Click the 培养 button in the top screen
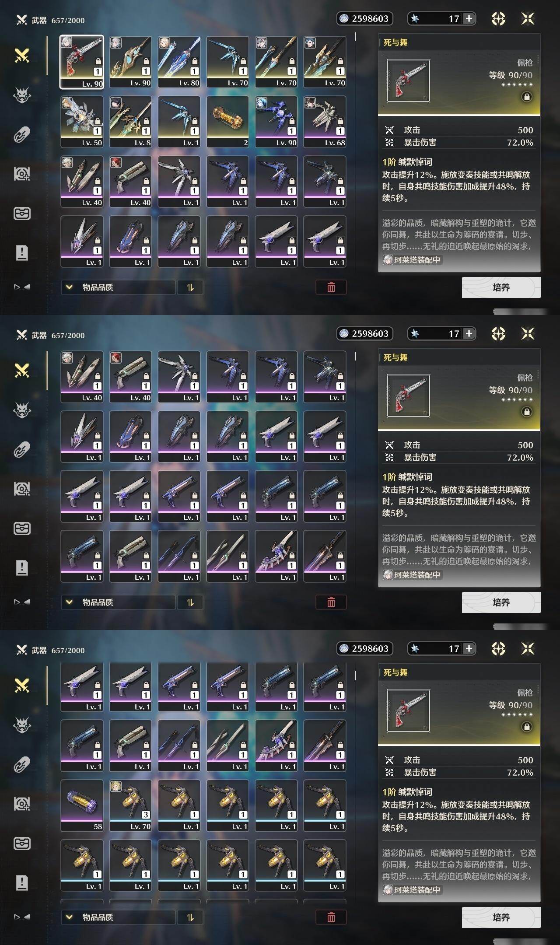 click(501, 287)
